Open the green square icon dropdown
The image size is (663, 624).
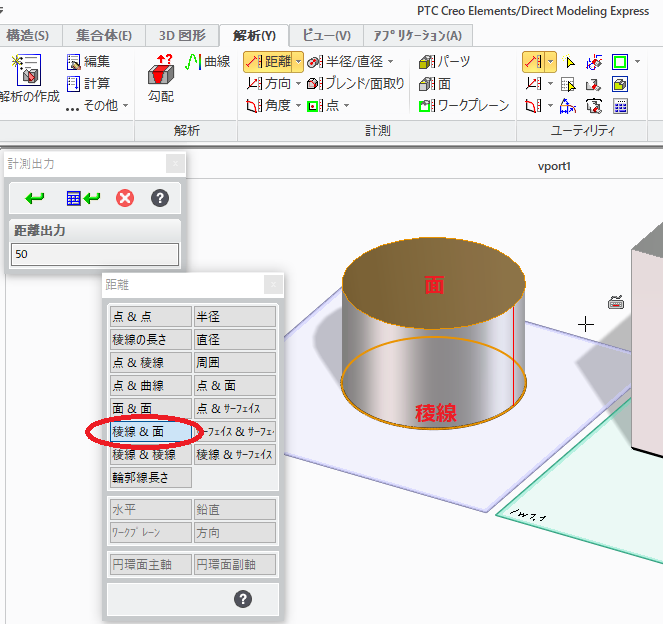click(637, 62)
